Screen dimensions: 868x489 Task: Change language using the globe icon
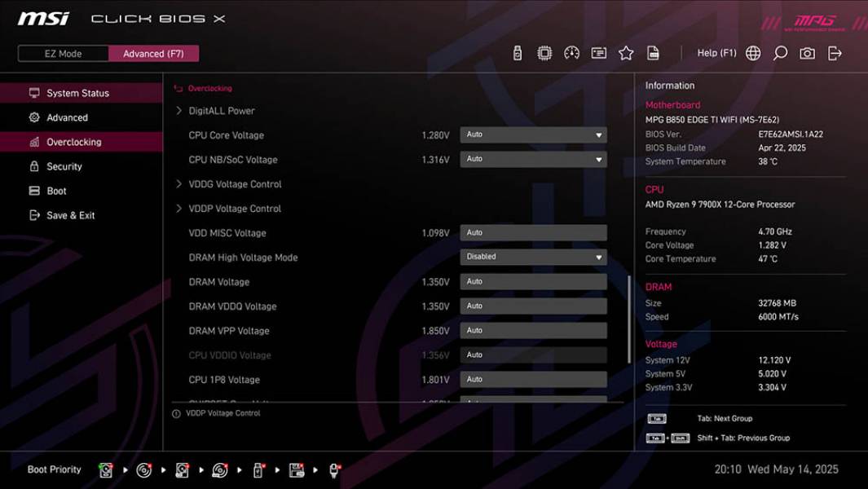coord(753,53)
